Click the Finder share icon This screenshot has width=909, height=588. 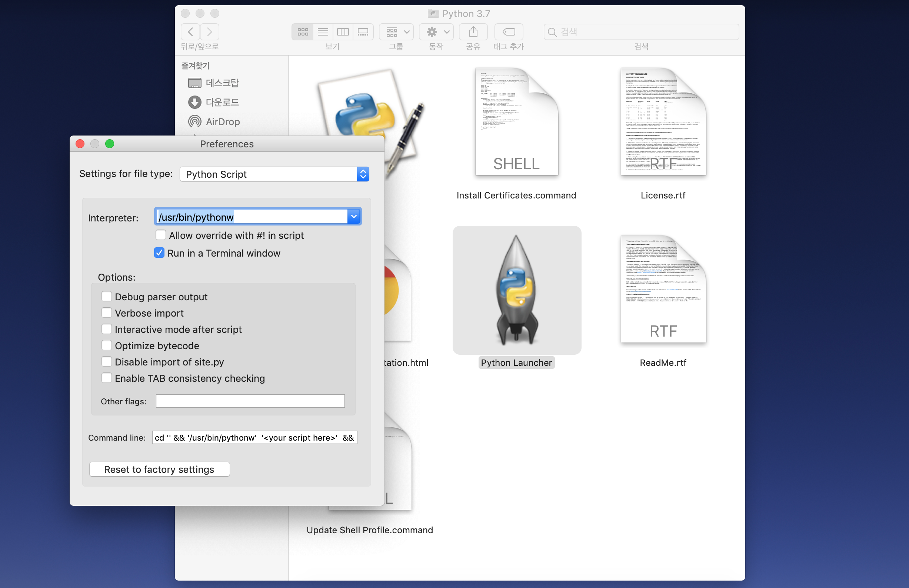(x=473, y=32)
